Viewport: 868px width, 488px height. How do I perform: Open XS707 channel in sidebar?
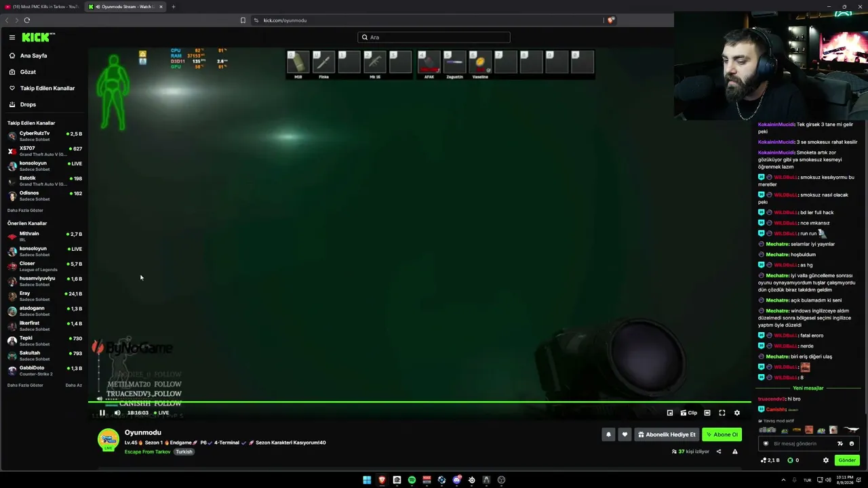point(45,150)
